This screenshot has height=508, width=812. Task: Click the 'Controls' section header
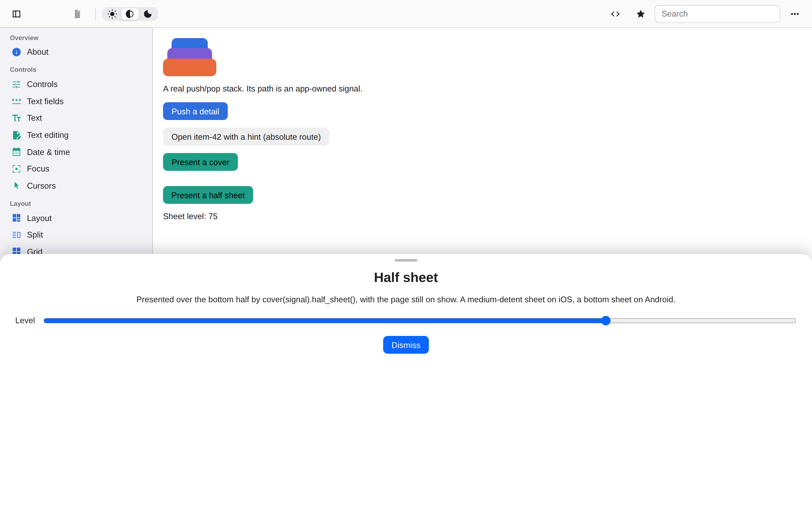click(x=23, y=70)
